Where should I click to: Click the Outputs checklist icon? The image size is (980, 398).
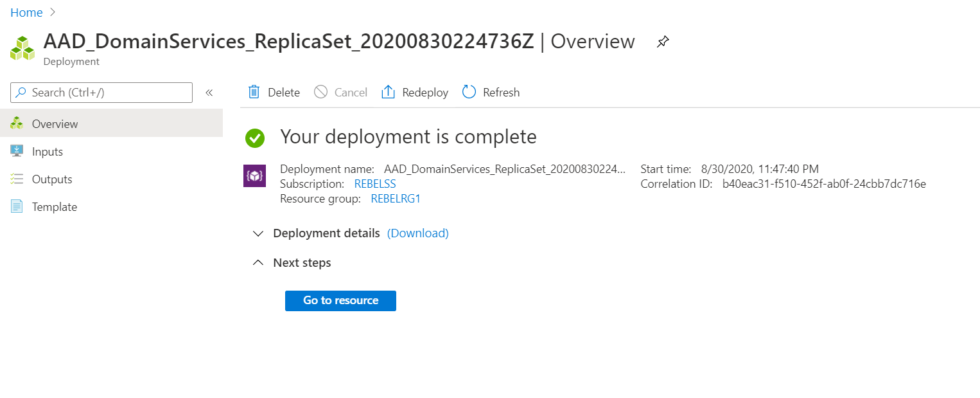pyautogui.click(x=17, y=179)
